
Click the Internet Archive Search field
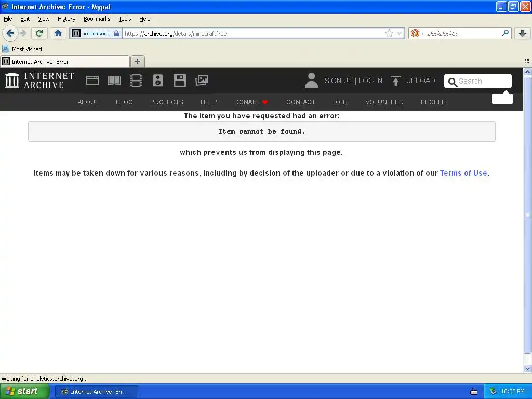pyautogui.click(x=478, y=81)
